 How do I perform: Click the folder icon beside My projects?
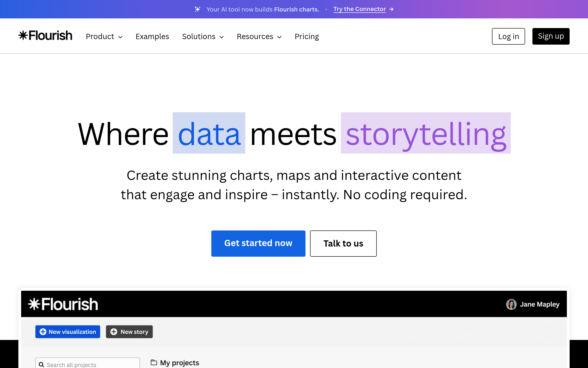(154, 362)
